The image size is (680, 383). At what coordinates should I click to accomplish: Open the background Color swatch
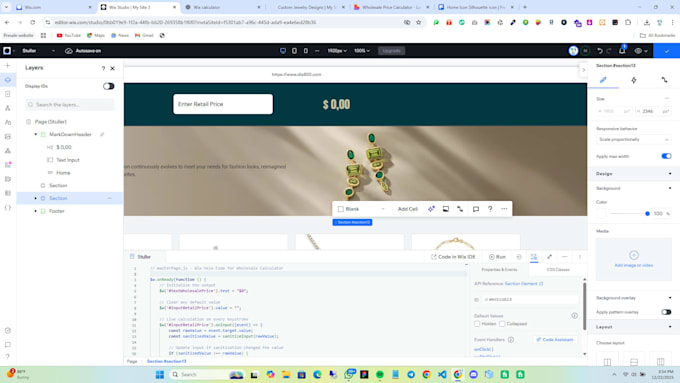pyautogui.click(x=601, y=213)
